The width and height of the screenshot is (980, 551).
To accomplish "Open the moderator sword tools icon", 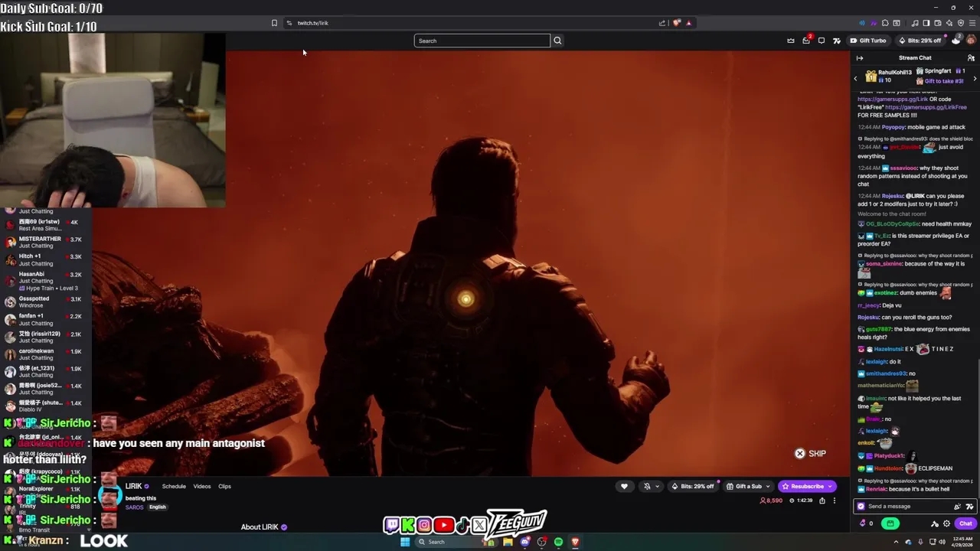I will click(x=935, y=523).
